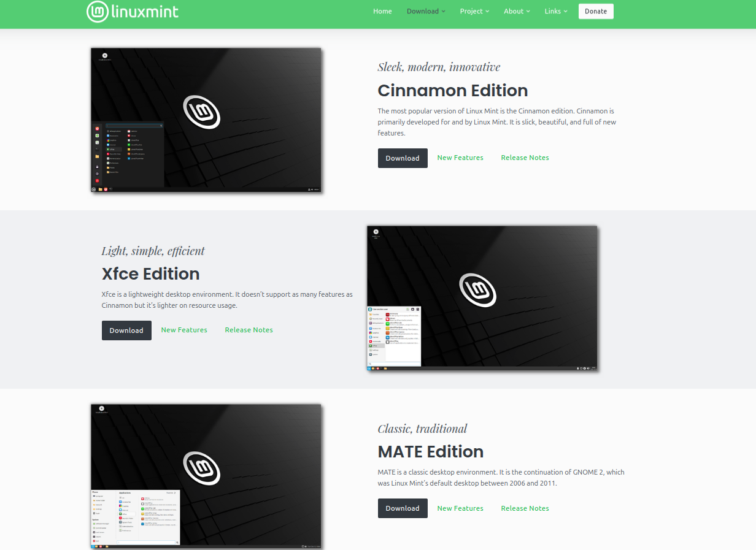Click the 'Classic, traditional' tagline
This screenshot has width=756, height=550.
[x=423, y=429]
